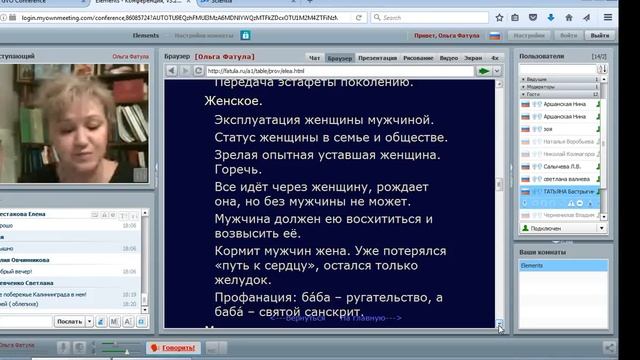
Task: Go forward in embedded conference browser
Action: click(185, 71)
